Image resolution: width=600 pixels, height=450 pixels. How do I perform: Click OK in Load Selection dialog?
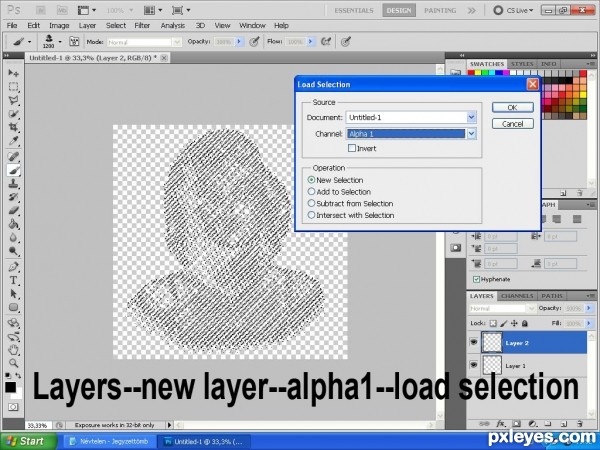tap(512, 108)
